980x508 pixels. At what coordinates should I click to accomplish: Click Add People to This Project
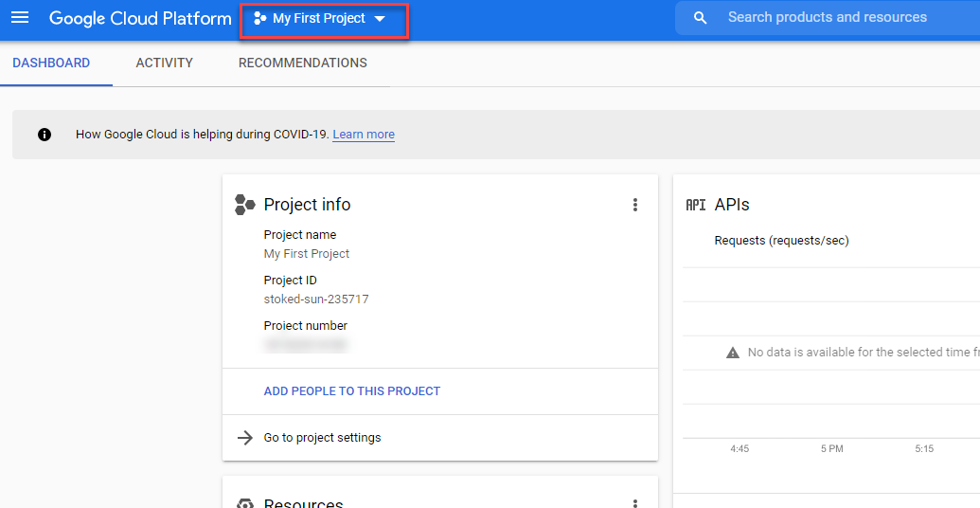point(352,391)
